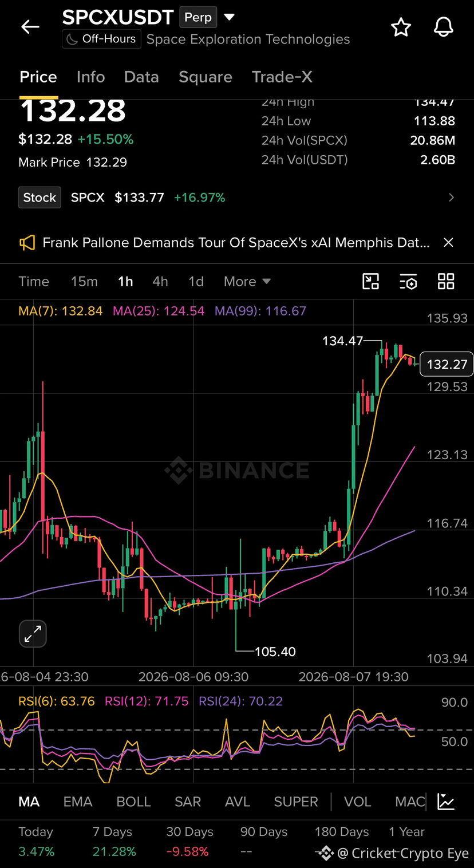Tap the Mark Price 132.29 label
The height and width of the screenshot is (868, 474).
73,163
